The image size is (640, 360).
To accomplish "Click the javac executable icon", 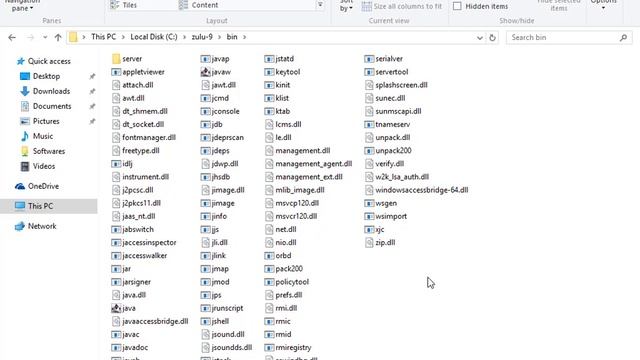I will tap(116, 335).
